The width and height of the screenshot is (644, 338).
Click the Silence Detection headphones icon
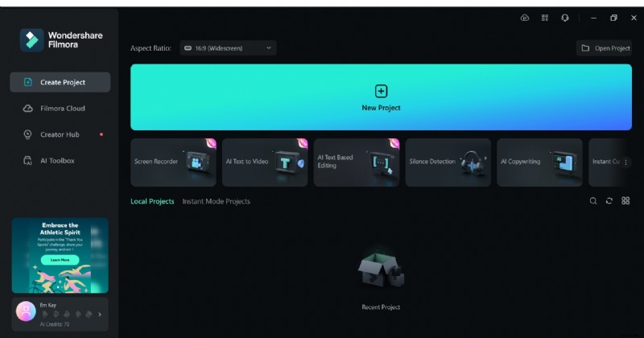[473, 162]
